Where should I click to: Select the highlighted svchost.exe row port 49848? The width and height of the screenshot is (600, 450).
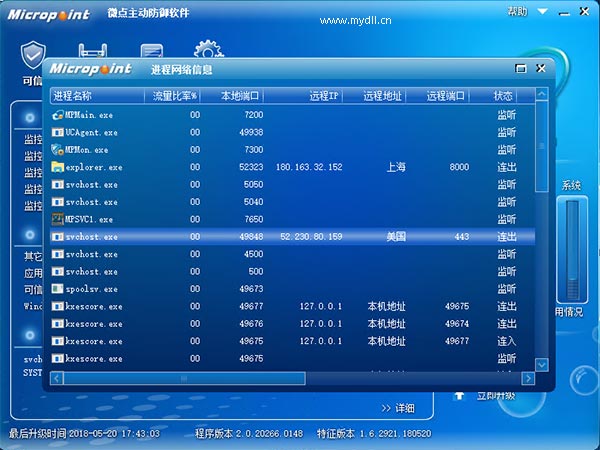tap(292, 237)
